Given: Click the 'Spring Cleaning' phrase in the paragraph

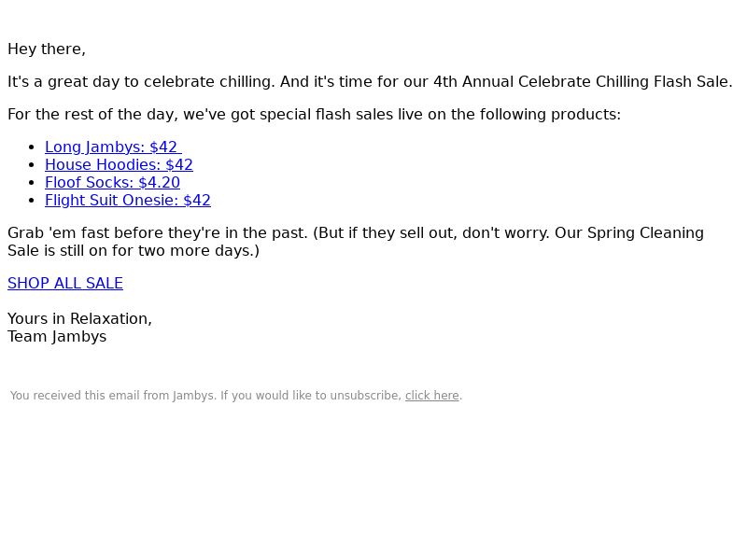Looking at the screenshot, I should pyautogui.click(x=645, y=233).
